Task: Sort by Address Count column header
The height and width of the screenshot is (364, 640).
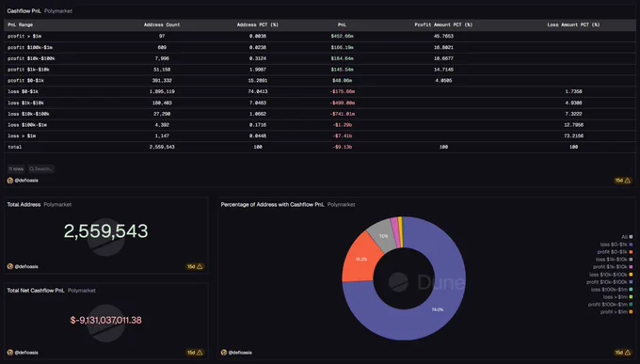Action: [x=162, y=24]
